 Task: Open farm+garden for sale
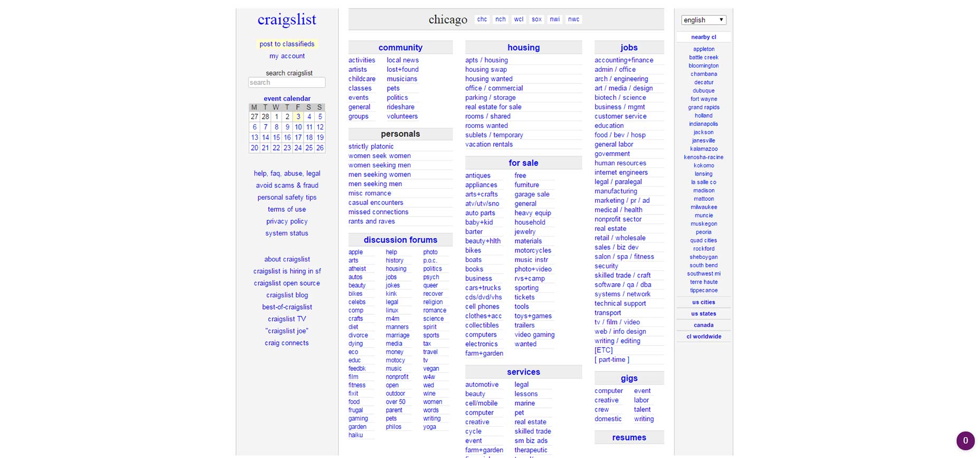pyautogui.click(x=484, y=353)
